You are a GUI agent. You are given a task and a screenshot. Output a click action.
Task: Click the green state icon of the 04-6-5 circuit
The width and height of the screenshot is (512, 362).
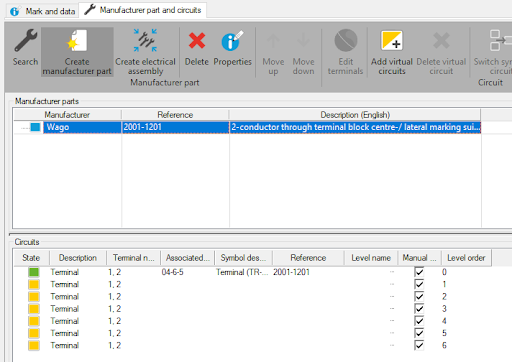[x=34, y=272]
